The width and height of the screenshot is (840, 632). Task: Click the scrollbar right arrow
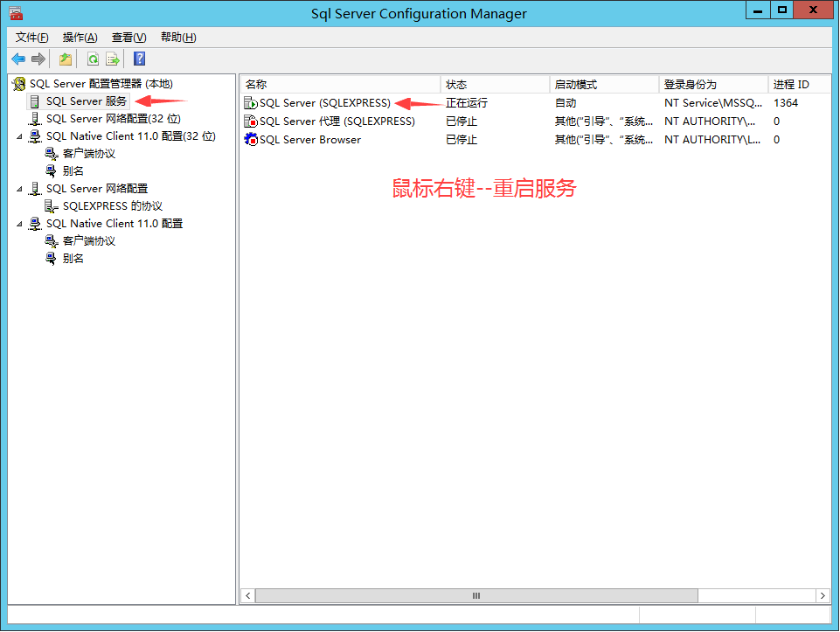[x=823, y=595]
